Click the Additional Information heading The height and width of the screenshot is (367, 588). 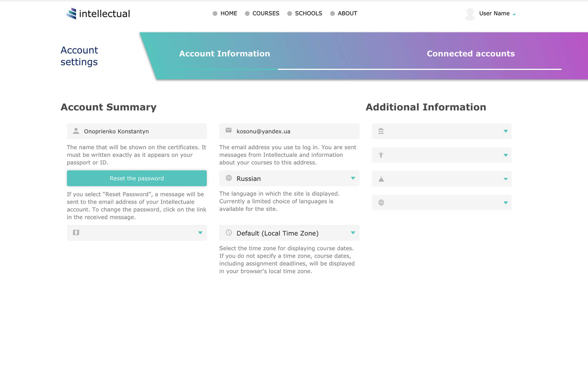click(x=426, y=107)
